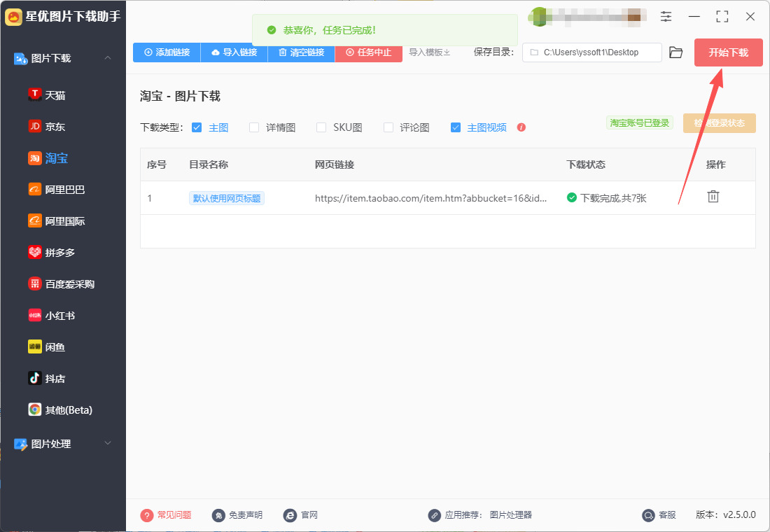Image resolution: width=770 pixels, height=532 pixels.
Task: Click the 开始下载 button
Action: [728, 52]
